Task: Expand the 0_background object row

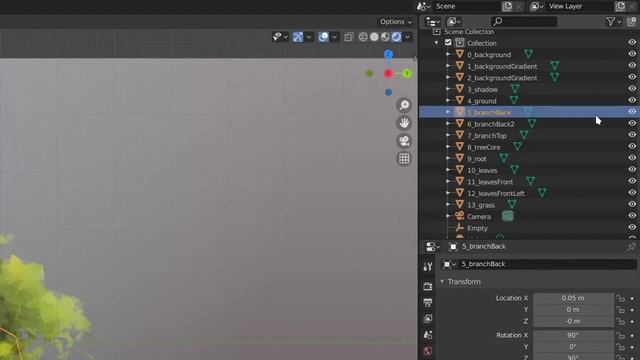Action: coord(448,54)
